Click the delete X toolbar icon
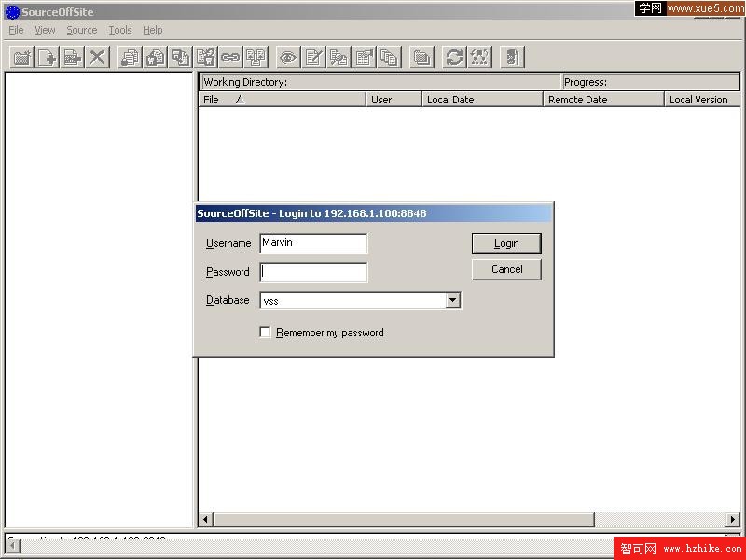The image size is (746, 560). coord(98,58)
